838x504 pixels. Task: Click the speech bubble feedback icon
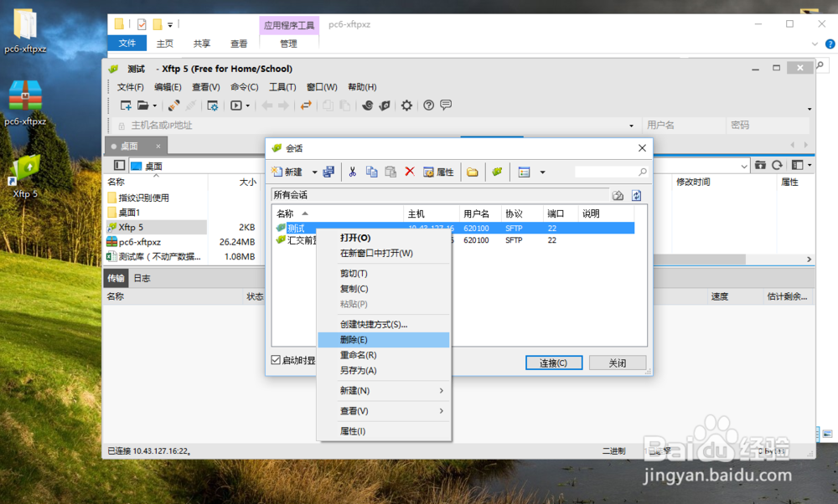tap(446, 105)
